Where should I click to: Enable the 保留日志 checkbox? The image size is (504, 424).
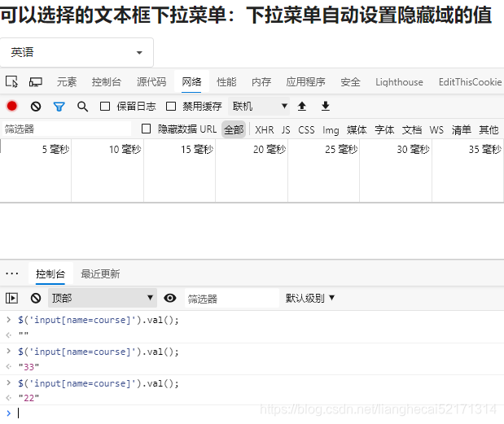pyautogui.click(x=105, y=107)
